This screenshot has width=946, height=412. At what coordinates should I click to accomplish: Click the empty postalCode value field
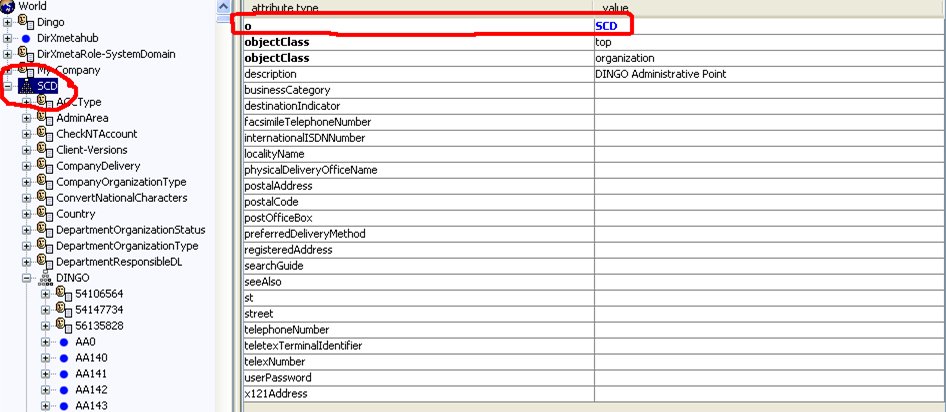pyautogui.click(x=769, y=202)
